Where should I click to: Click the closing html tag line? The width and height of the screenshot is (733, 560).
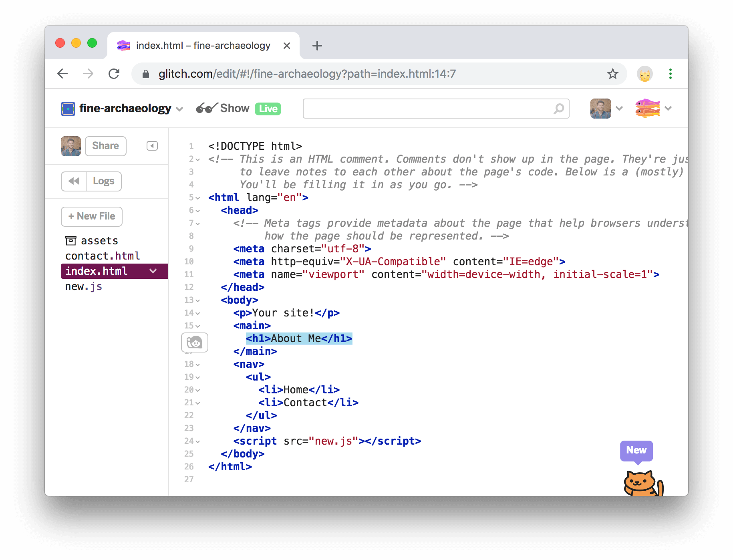pos(230,467)
